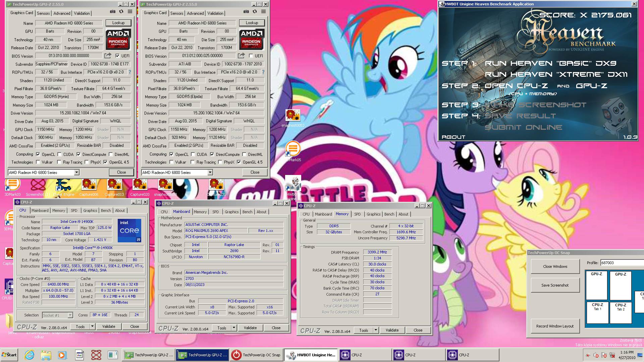The height and width of the screenshot is (362, 644).
Task: Open hamburger menu in left GPU-Z window
Action: (130, 12)
